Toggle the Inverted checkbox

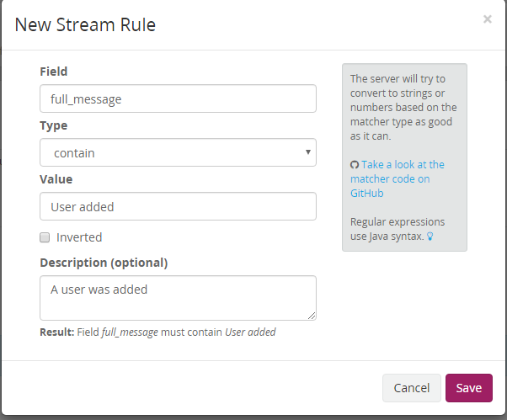point(45,237)
